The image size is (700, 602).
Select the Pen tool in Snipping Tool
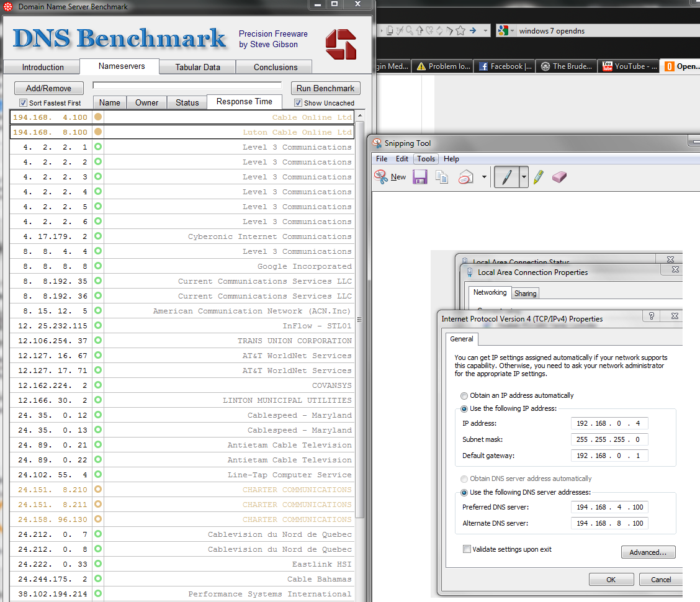506,177
